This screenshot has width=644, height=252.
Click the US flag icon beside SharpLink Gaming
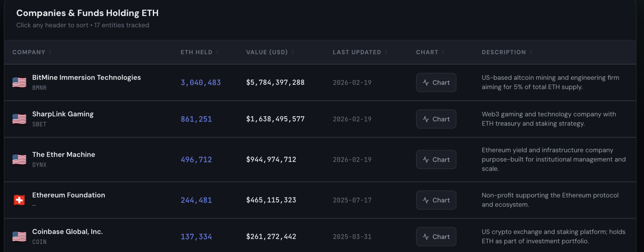point(19,119)
